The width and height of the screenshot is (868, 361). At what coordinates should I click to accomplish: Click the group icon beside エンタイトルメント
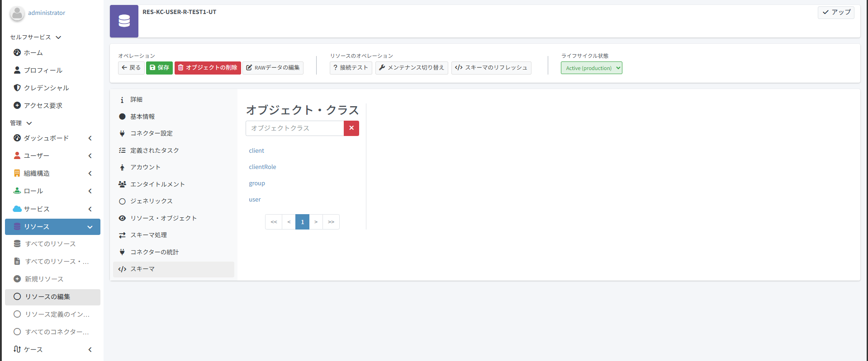(x=122, y=184)
